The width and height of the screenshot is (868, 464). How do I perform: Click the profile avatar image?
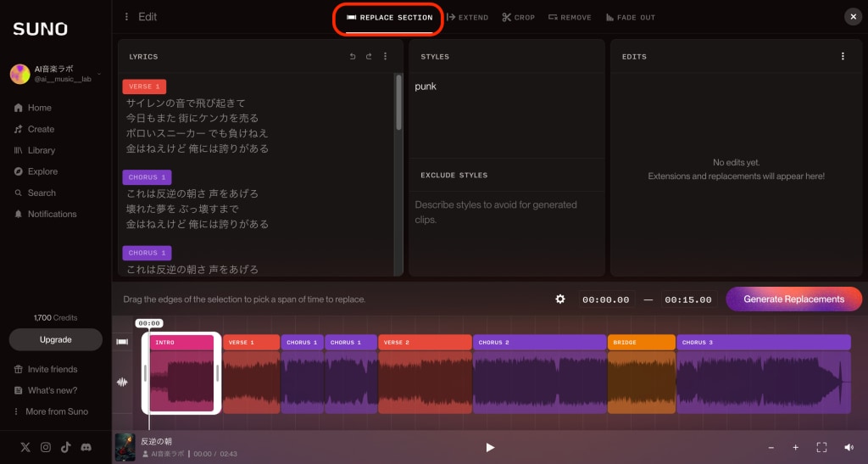pyautogui.click(x=20, y=74)
